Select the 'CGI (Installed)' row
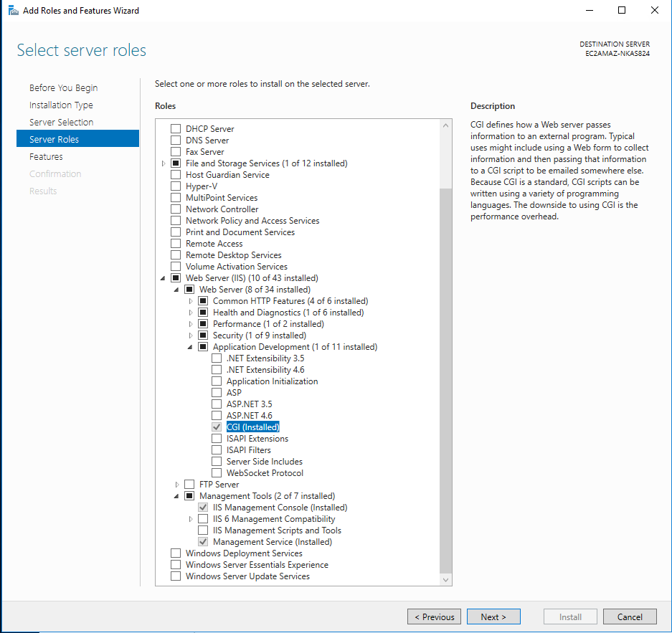 [253, 427]
